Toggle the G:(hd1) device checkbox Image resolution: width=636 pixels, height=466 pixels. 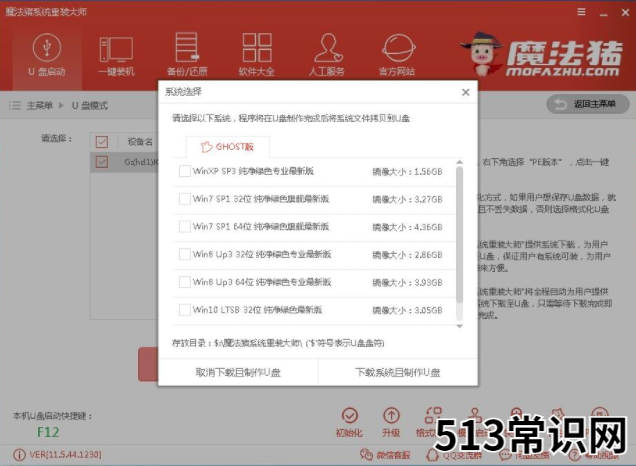(x=102, y=162)
